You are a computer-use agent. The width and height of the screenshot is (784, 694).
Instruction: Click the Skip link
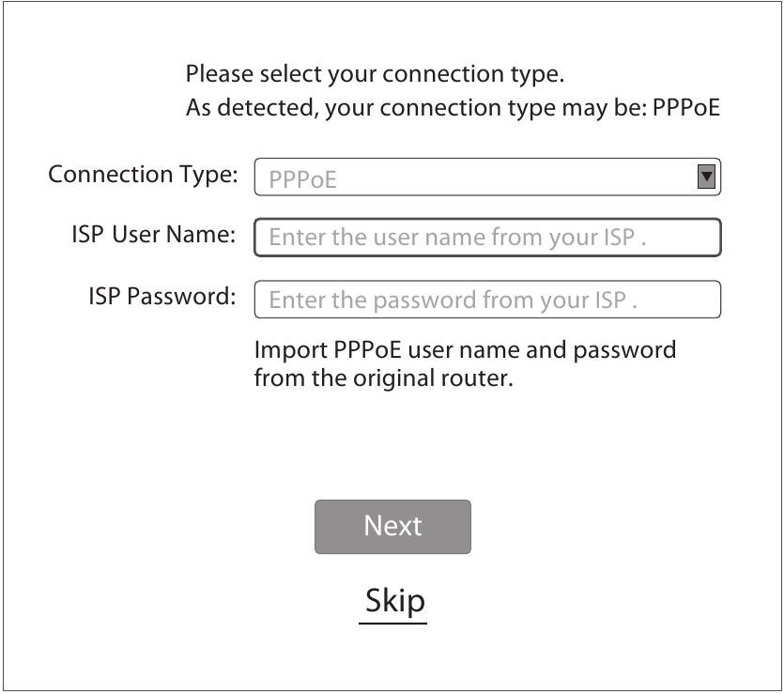[393, 600]
